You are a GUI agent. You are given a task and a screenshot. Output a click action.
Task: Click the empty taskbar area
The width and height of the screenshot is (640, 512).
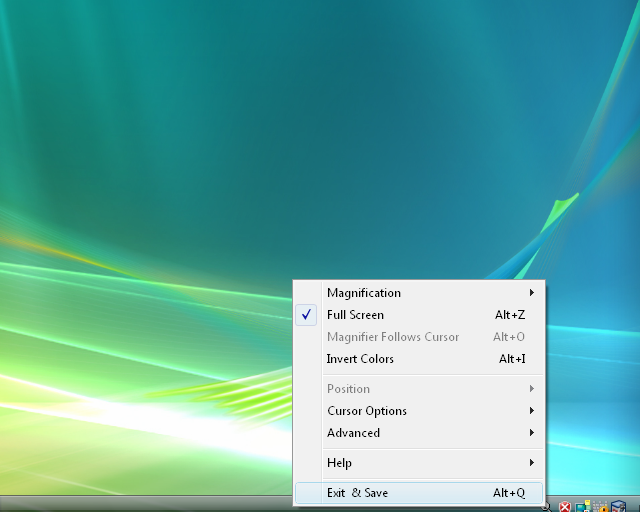[150, 504]
